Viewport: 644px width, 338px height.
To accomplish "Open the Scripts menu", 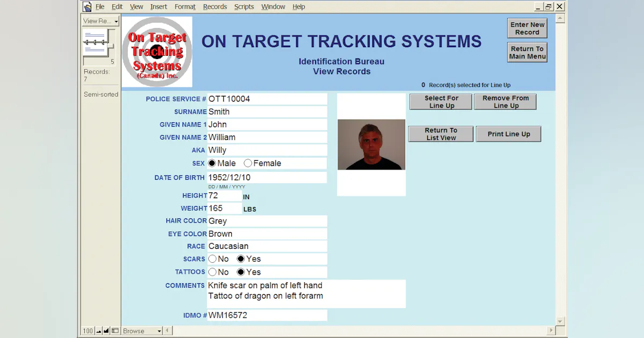I will click(244, 7).
